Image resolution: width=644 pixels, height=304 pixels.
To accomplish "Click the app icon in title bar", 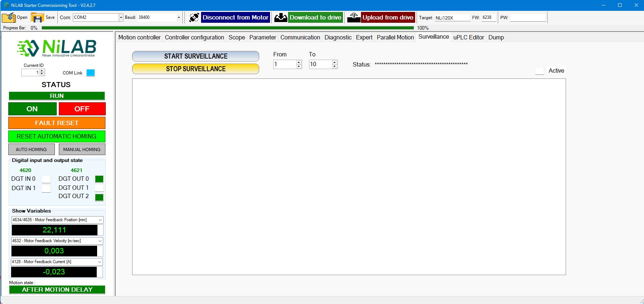I will point(6,5).
